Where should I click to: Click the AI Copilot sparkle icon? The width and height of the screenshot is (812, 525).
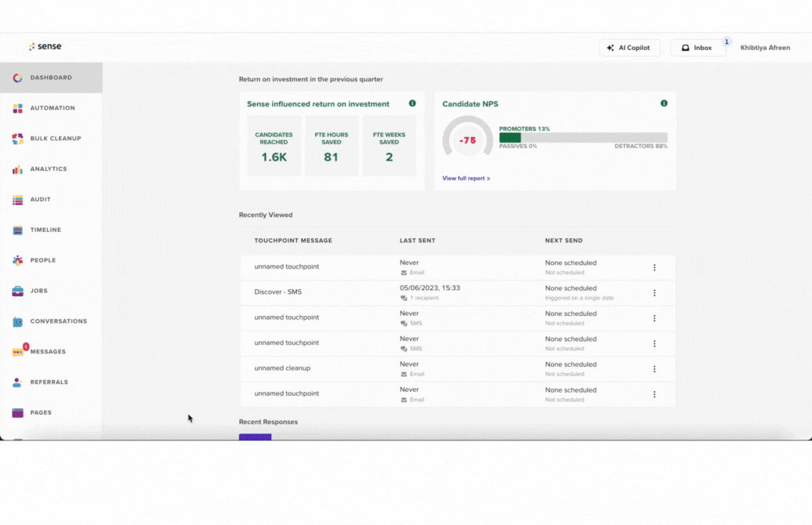pyautogui.click(x=611, y=48)
